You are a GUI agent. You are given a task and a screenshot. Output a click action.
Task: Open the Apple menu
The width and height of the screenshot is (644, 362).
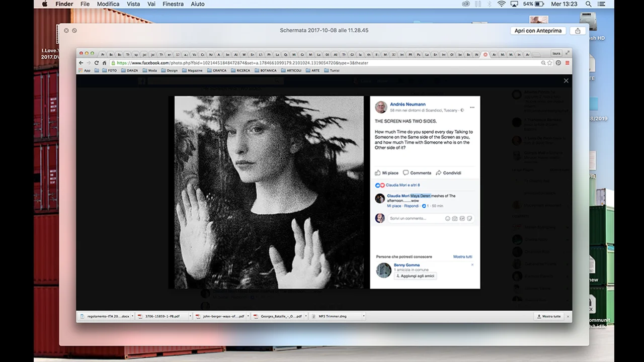[x=44, y=4]
